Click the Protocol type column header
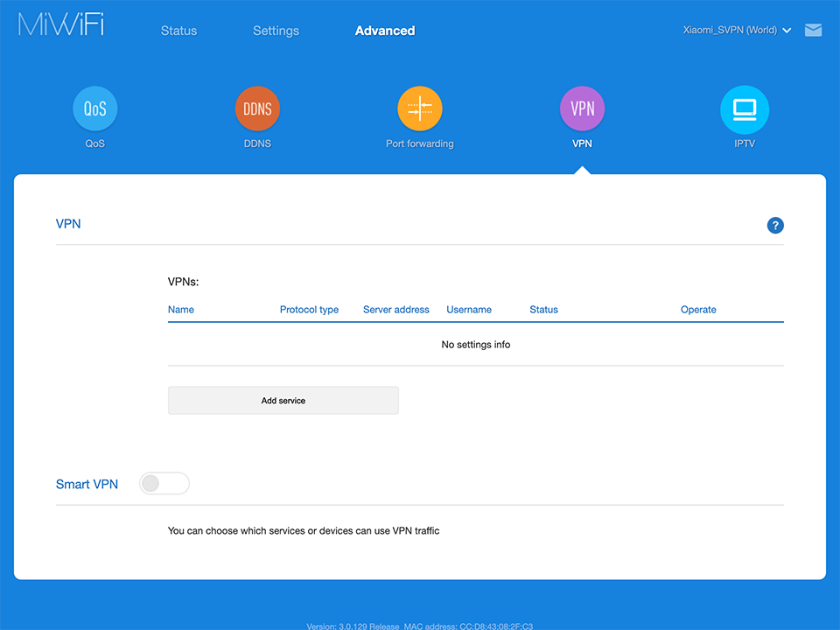The width and height of the screenshot is (840, 630). (x=309, y=310)
